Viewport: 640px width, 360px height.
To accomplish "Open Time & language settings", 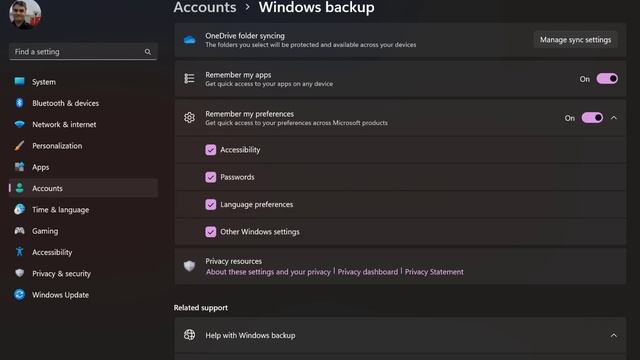I will click(x=83, y=209).
